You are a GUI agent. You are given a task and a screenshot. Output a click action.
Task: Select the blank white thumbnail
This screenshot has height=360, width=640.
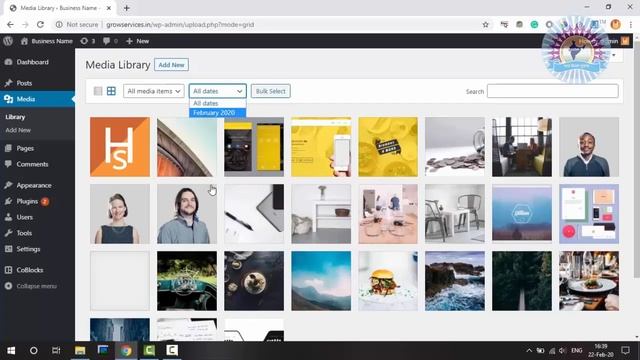point(120,281)
